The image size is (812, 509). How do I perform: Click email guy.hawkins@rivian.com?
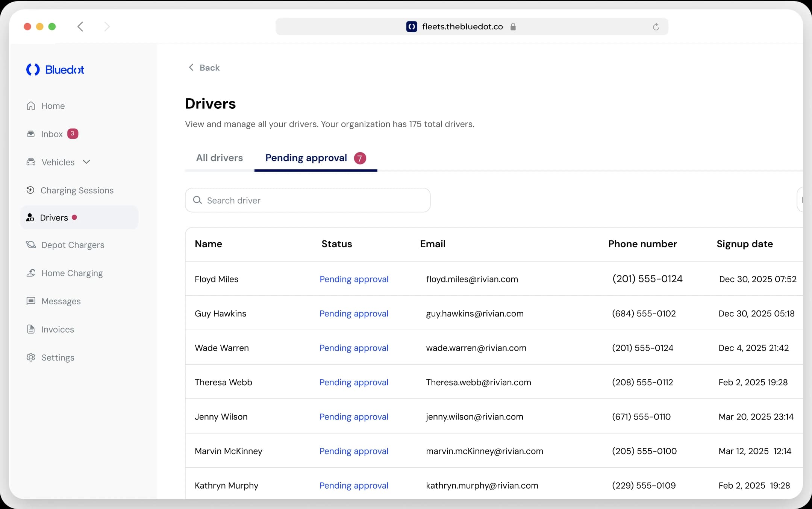(474, 314)
